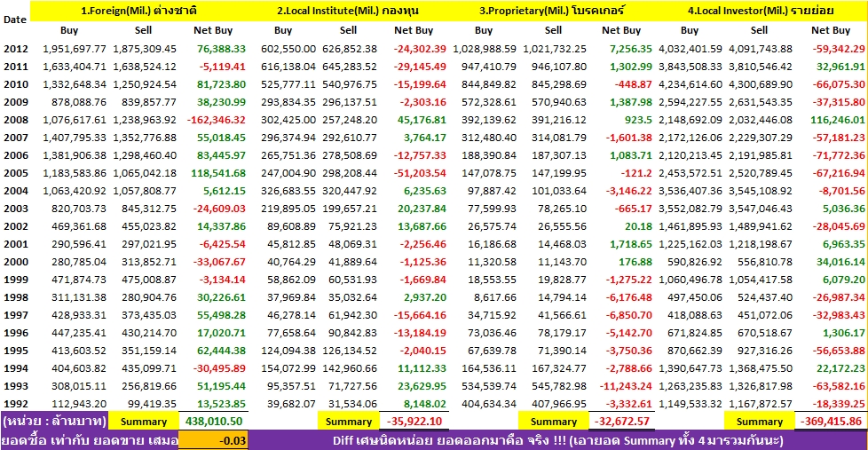Click Foreign Sell value 1,875,309.45
Viewport: 868px width, 450px height.
pyautogui.click(x=145, y=49)
